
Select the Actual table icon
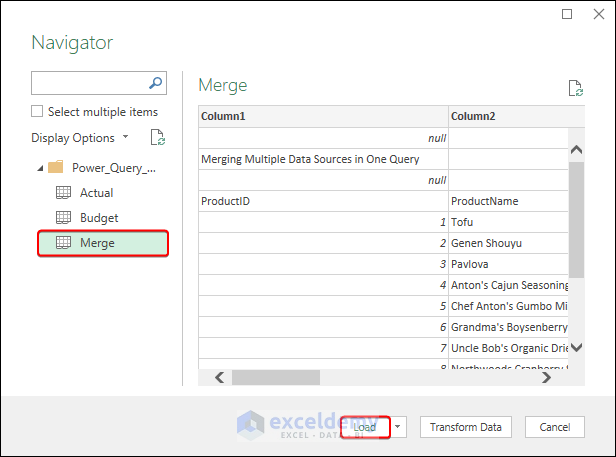tap(62, 193)
